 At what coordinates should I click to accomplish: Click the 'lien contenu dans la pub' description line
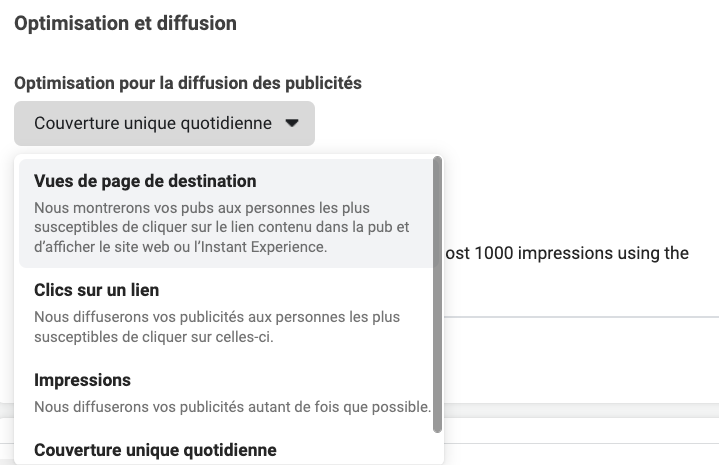tap(221, 227)
